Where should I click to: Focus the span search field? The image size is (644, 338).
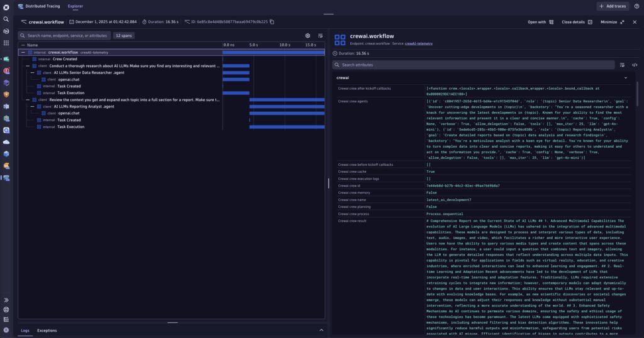[x=64, y=36]
